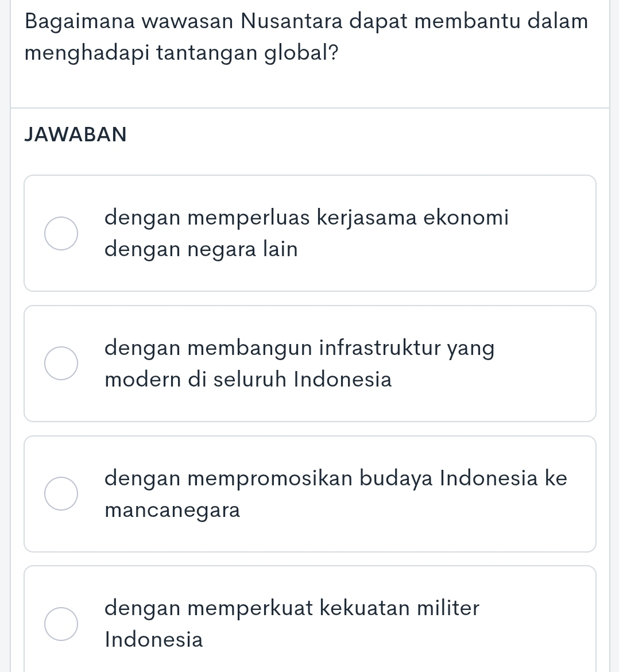Screen dimensions: 619x672
Task: Click the word 'mancanegara' in third option
Action: (172, 510)
